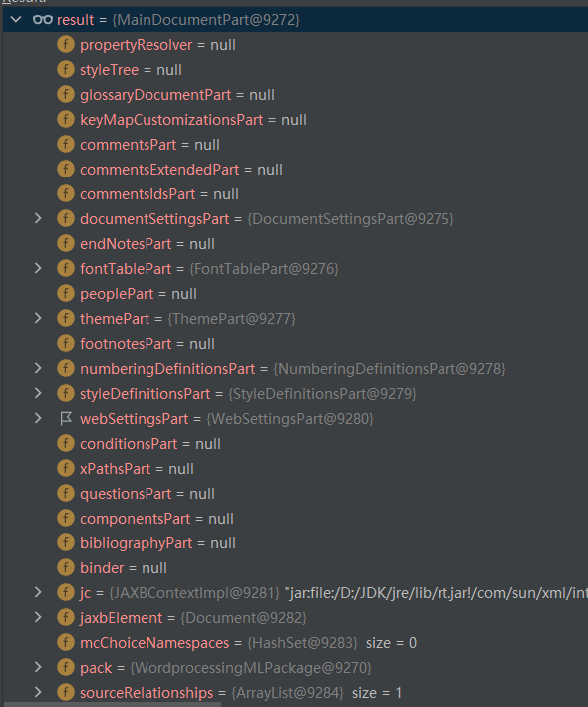Select the commentsPart = null row
This screenshot has height=707, width=588.
[x=295, y=145]
